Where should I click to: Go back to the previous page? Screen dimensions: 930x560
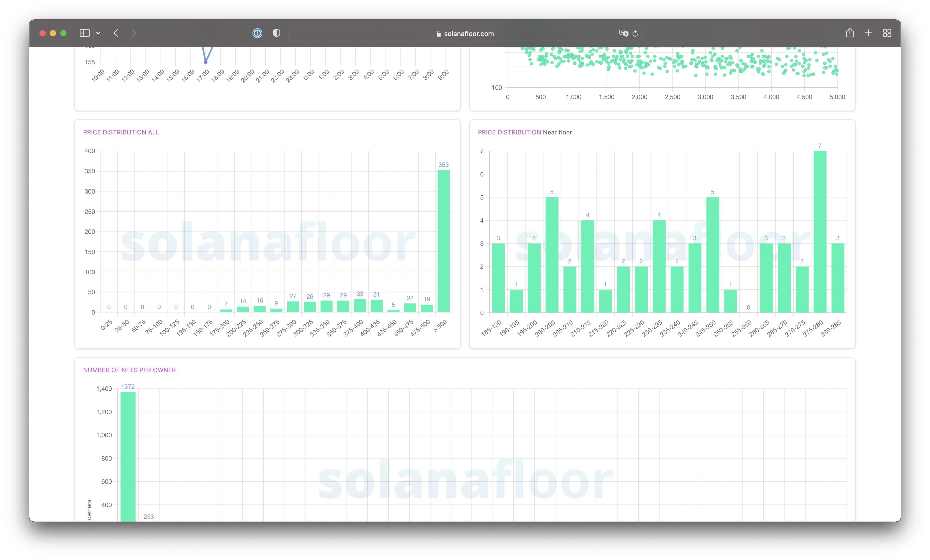coord(116,33)
